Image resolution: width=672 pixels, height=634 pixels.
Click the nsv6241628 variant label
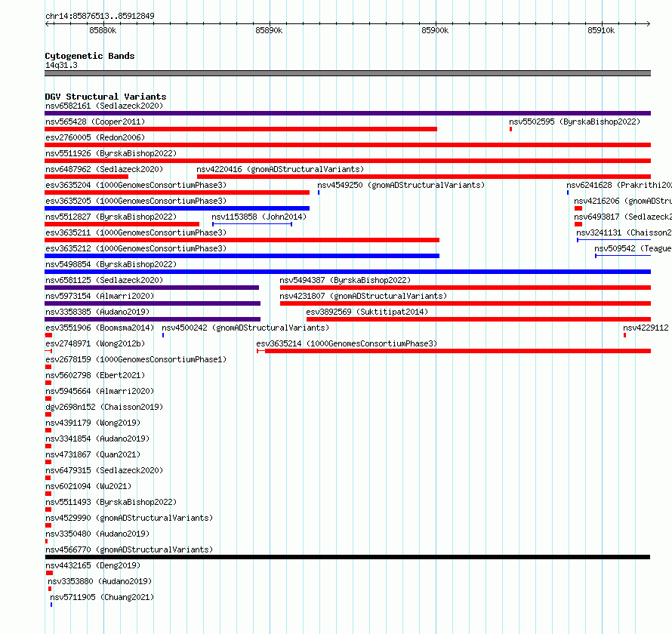(x=619, y=185)
